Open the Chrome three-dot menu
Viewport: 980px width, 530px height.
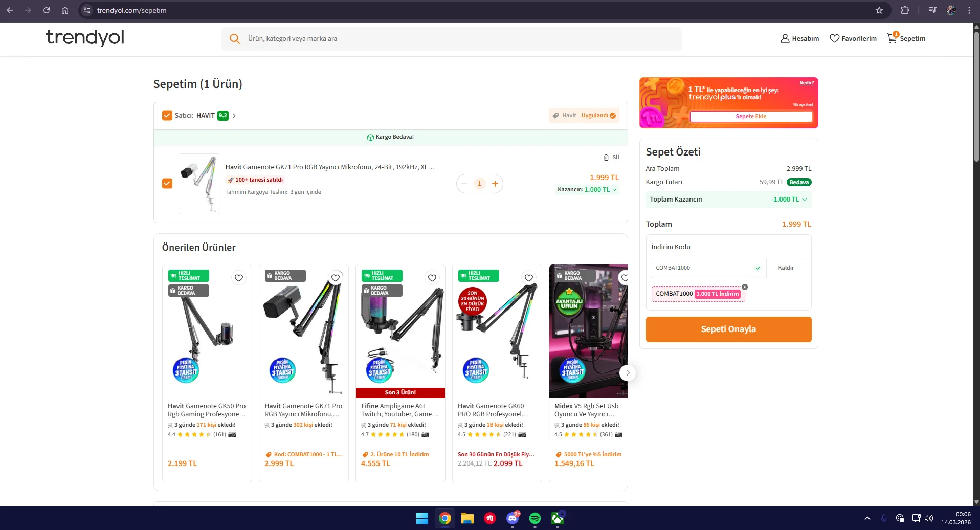coord(969,10)
